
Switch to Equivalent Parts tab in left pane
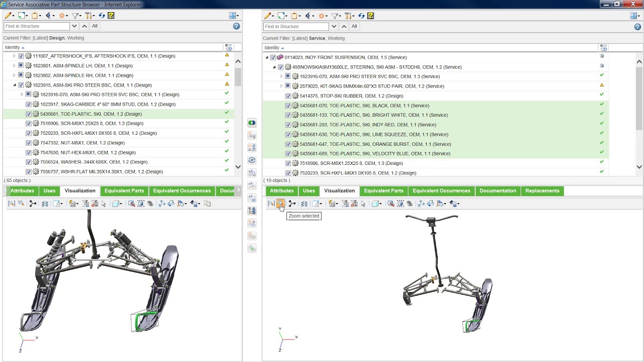point(124,191)
